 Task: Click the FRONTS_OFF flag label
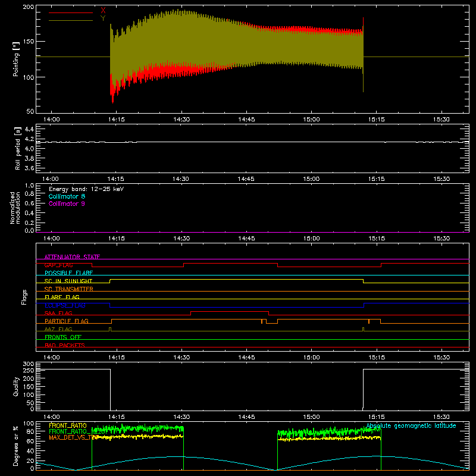pyautogui.click(x=63, y=337)
